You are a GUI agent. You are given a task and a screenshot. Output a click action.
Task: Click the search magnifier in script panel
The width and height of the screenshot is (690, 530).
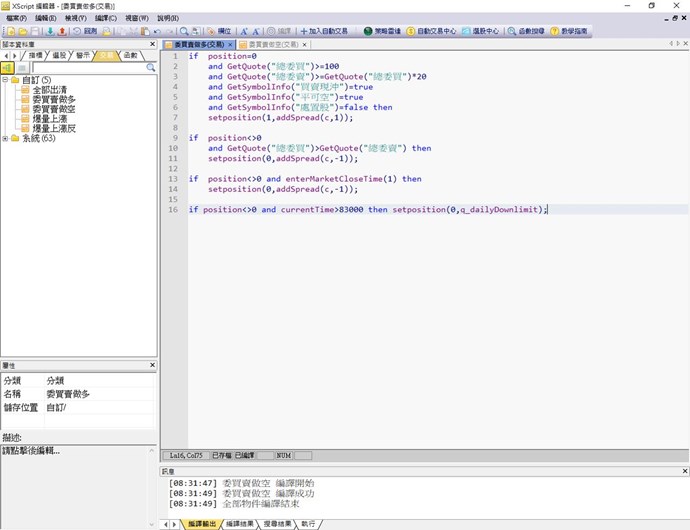(151, 67)
